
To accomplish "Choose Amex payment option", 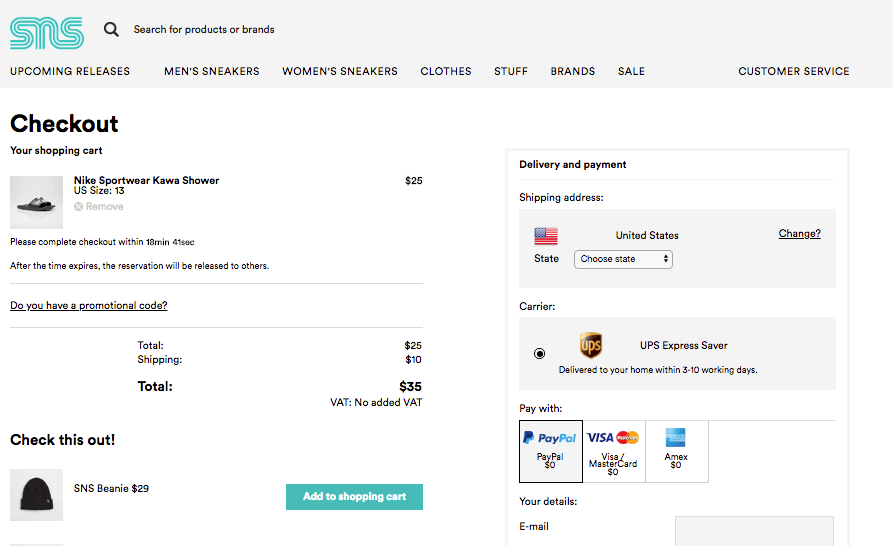I will point(676,450).
